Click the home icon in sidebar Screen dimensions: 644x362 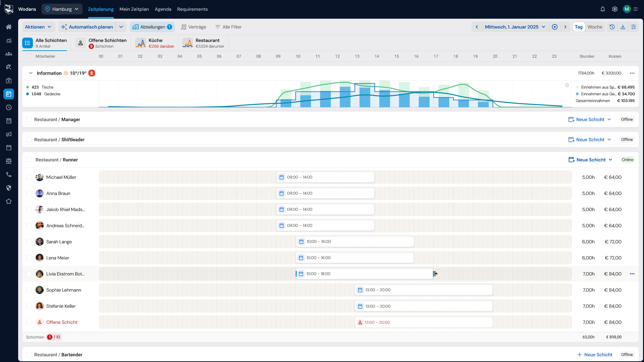9,27
